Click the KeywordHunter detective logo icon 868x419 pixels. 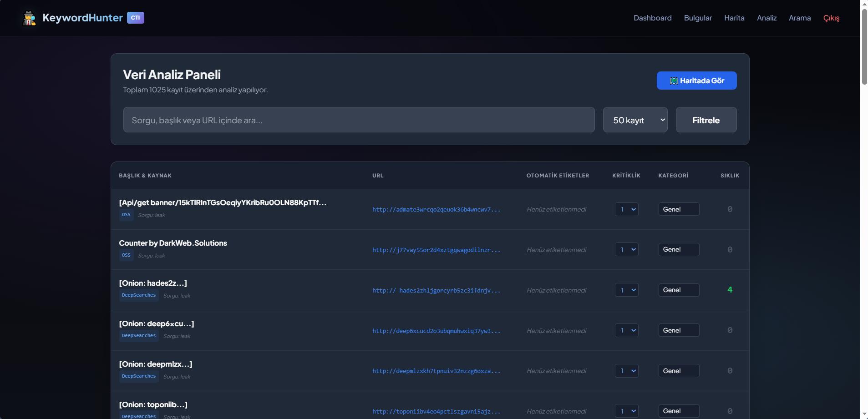30,18
